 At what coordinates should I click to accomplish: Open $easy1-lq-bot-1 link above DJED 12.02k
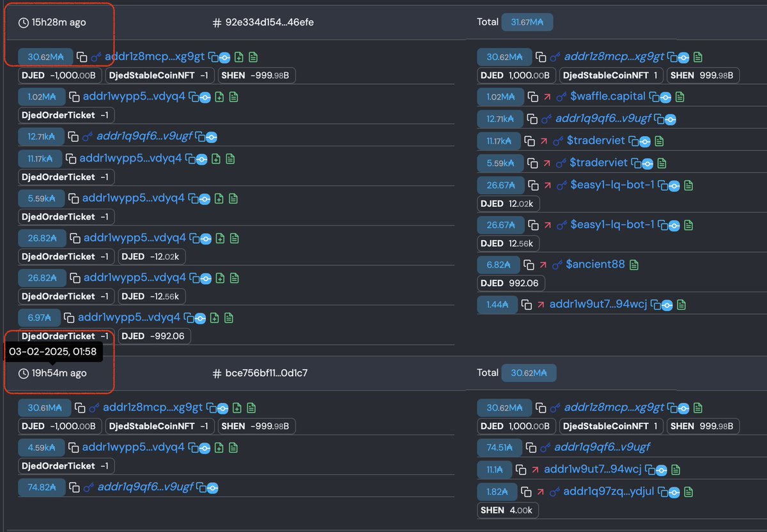pyautogui.click(x=612, y=186)
